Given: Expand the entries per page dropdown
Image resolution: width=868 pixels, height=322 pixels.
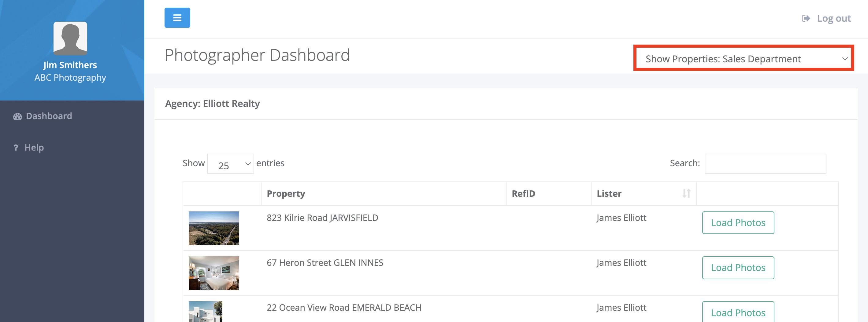Looking at the screenshot, I should 231,164.
